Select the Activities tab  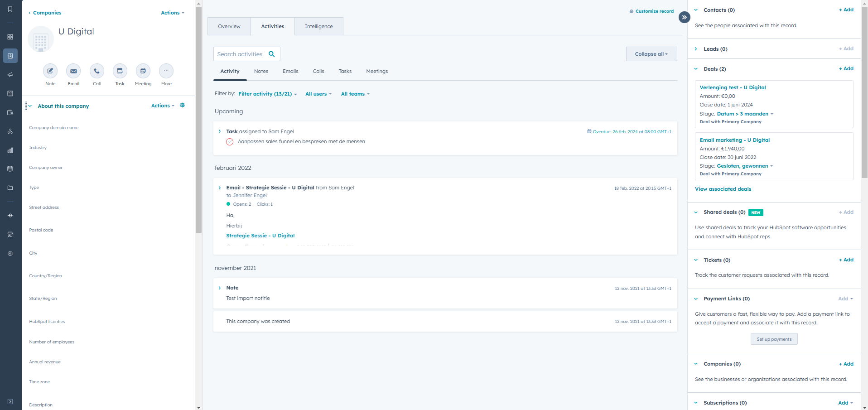tap(273, 26)
